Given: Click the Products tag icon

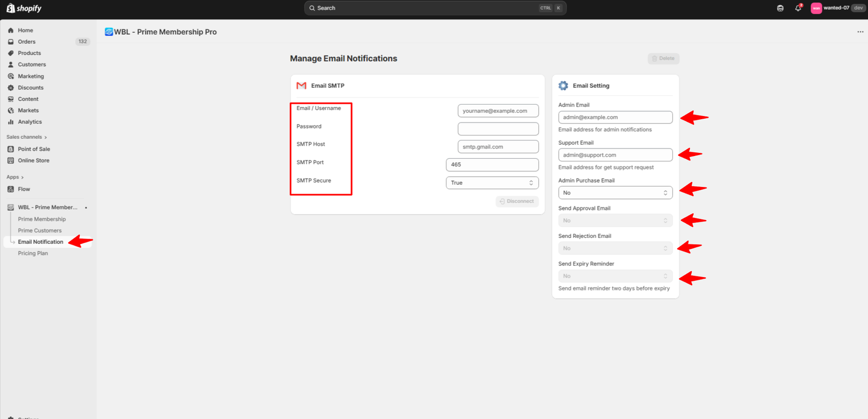Looking at the screenshot, I should pyautogui.click(x=10, y=53).
